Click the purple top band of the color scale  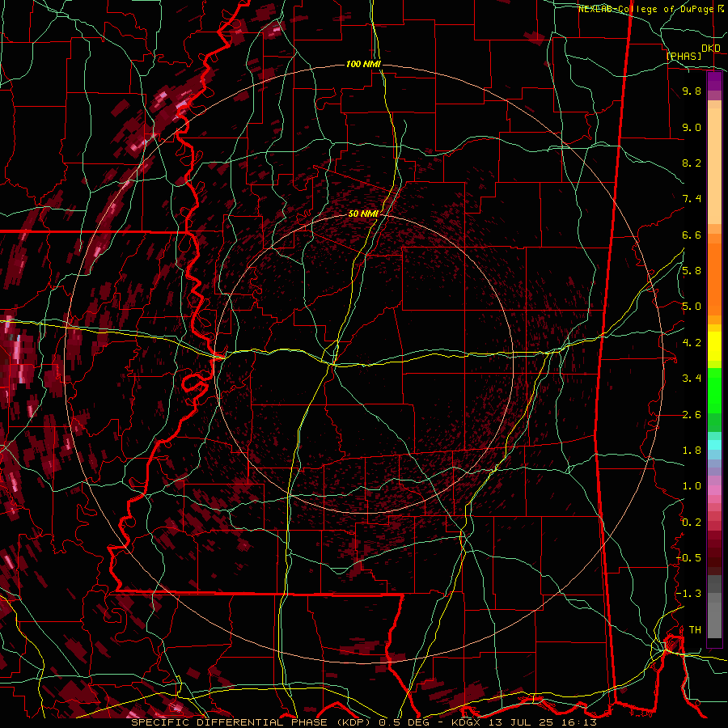(714, 82)
